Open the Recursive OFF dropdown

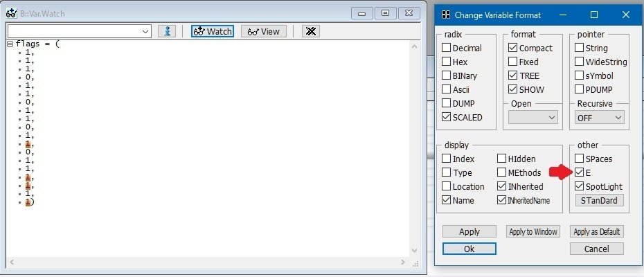600,118
